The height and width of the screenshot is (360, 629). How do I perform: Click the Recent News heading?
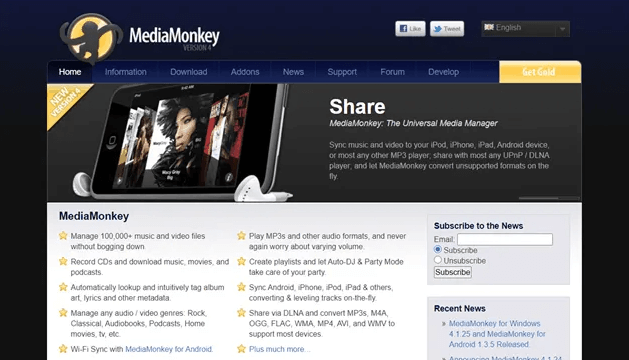(460, 309)
